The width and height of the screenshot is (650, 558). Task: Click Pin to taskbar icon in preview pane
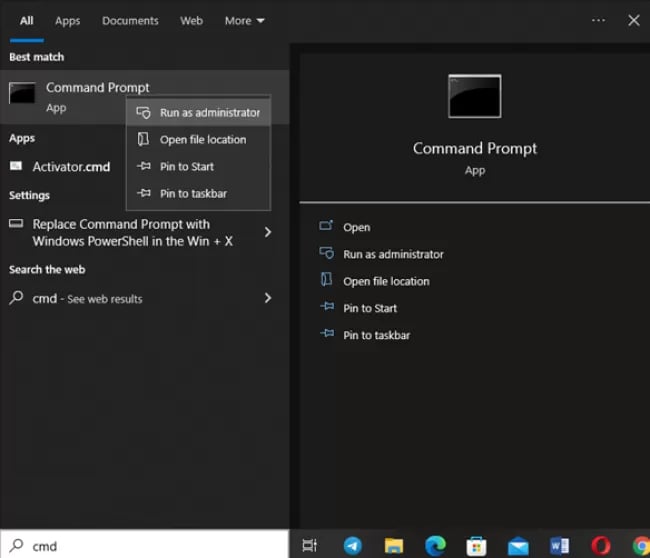tap(327, 333)
